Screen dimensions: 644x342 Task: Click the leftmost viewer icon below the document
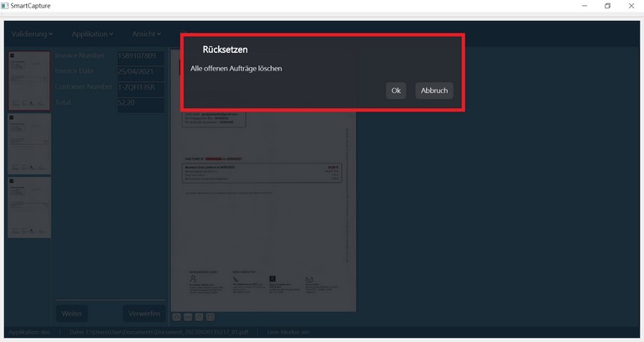pos(177,317)
